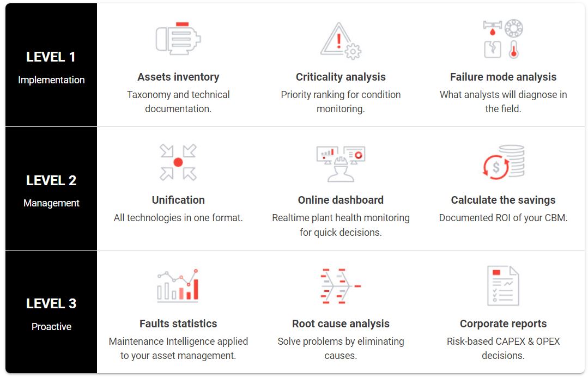Open the Online dashboard heading
This screenshot has height=378, width=588.
coord(341,200)
